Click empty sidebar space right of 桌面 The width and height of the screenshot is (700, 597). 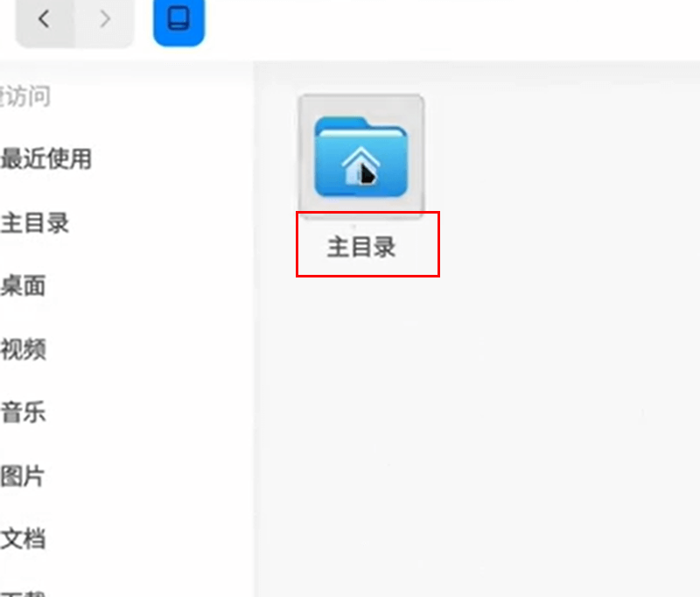147,285
